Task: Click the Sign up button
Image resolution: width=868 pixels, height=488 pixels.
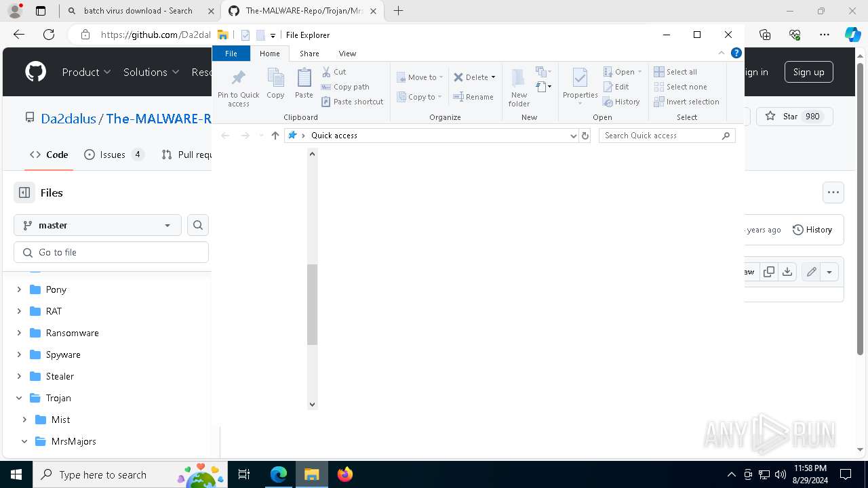Action: [x=808, y=72]
